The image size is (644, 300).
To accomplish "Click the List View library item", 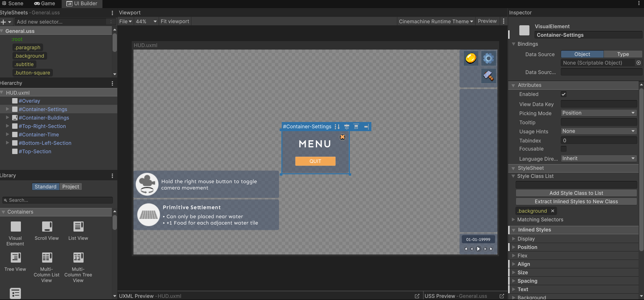I will (78, 231).
